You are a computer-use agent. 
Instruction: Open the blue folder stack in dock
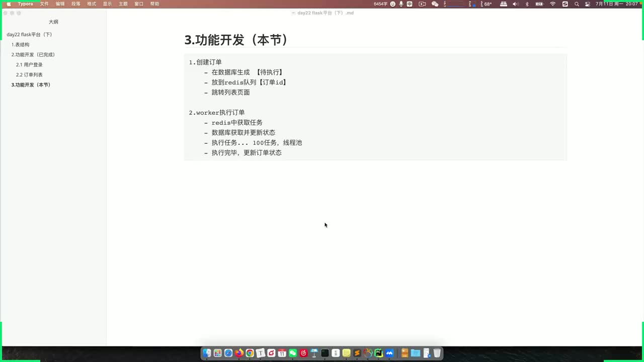[x=416, y=353]
